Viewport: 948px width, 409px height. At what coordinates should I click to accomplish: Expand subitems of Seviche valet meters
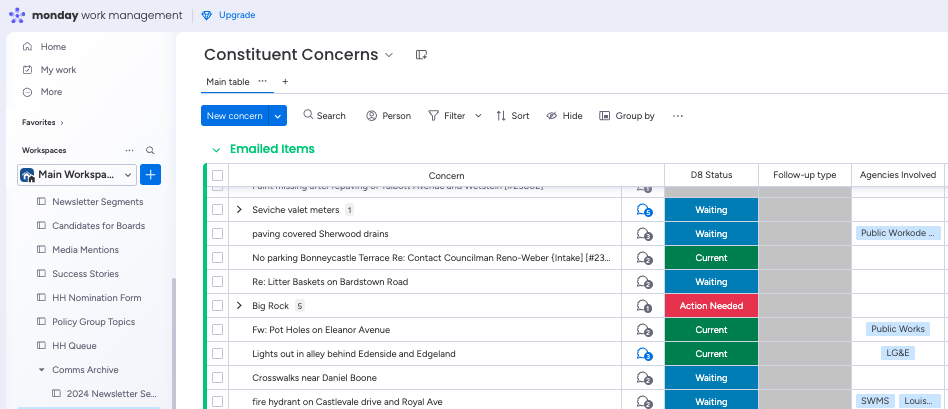coord(239,209)
